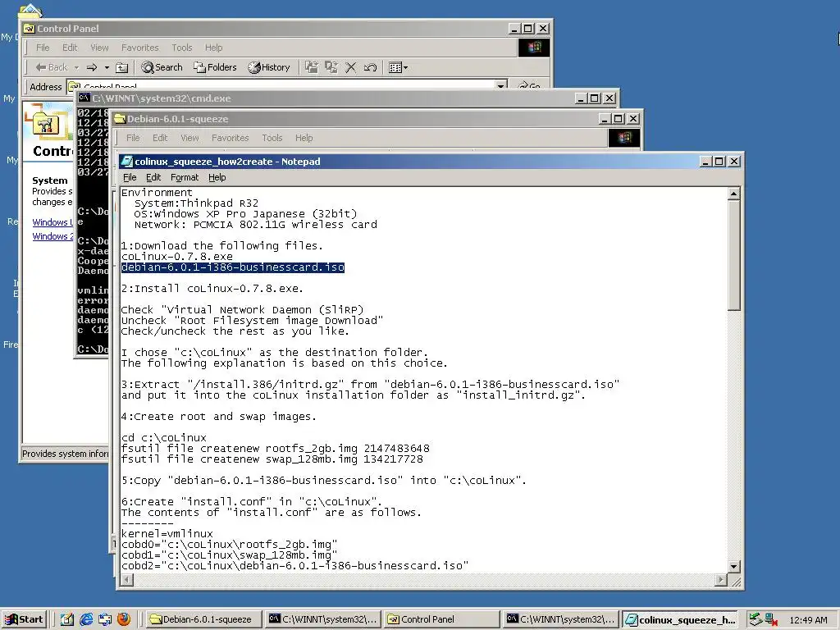The image size is (840, 630).
Task: Open History pane in Control Panel toolbar
Action: (268, 67)
